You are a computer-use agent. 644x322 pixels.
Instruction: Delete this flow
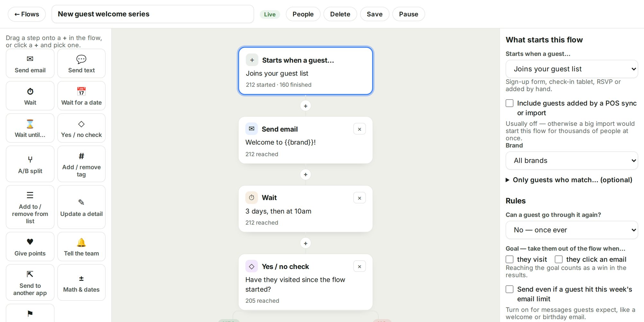tap(340, 14)
